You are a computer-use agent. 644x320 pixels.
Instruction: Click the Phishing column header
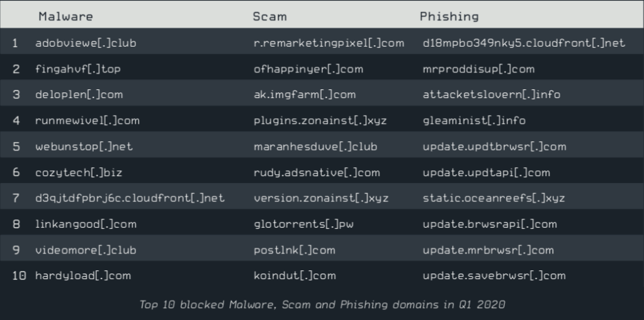pos(449,17)
